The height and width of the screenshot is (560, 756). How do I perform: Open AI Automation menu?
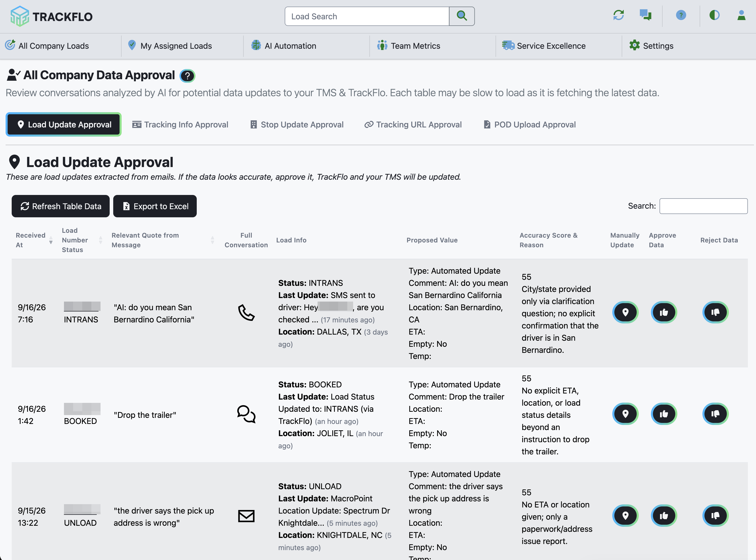click(283, 46)
